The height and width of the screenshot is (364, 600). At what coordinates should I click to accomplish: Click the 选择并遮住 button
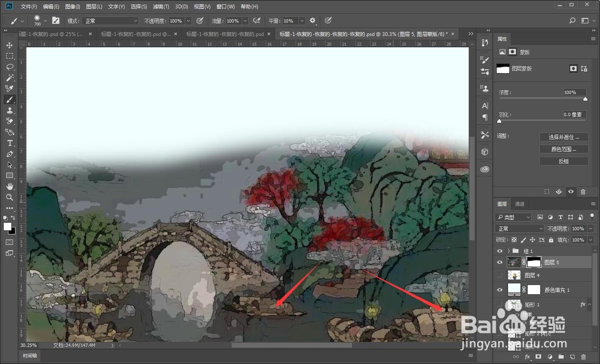[x=564, y=137]
